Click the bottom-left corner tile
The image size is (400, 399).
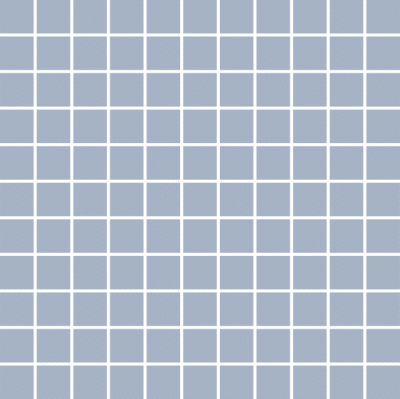click(17, 383)
